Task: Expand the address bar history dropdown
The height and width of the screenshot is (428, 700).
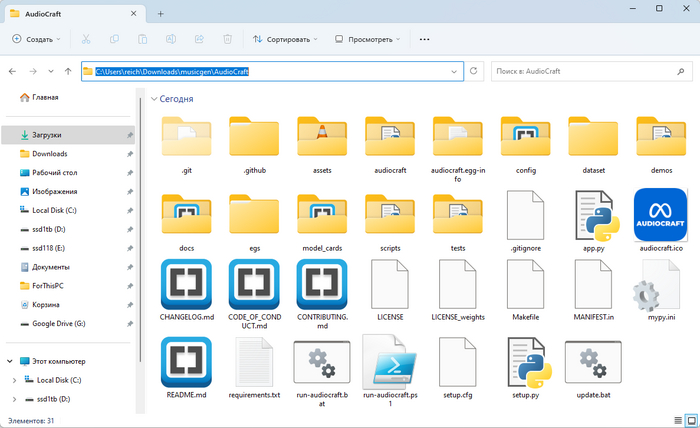Action: [x=456, y=72]
